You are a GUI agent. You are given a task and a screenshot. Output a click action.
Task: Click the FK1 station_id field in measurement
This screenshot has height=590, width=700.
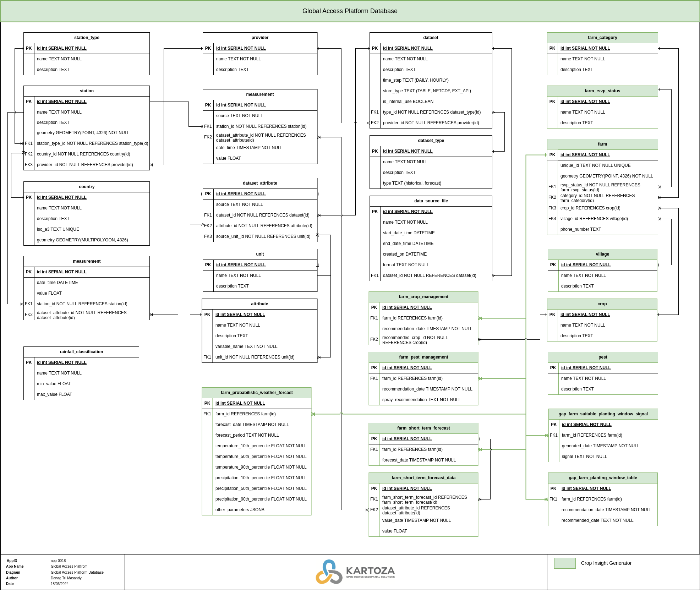261,126
